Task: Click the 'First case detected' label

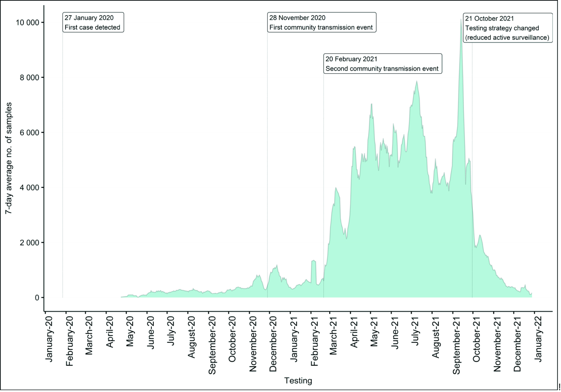Action: pos(92,27)
